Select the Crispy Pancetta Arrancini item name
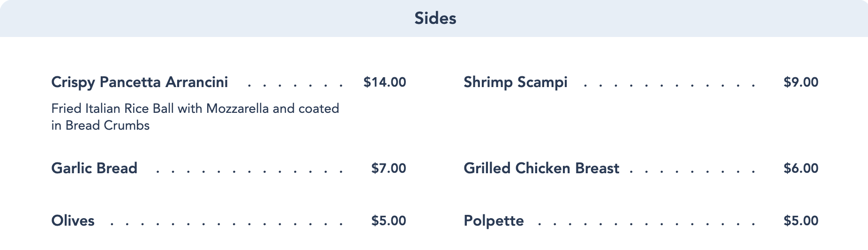Viewport: 868px width, 250px height. pyautogui.click(x=140, y=82)
